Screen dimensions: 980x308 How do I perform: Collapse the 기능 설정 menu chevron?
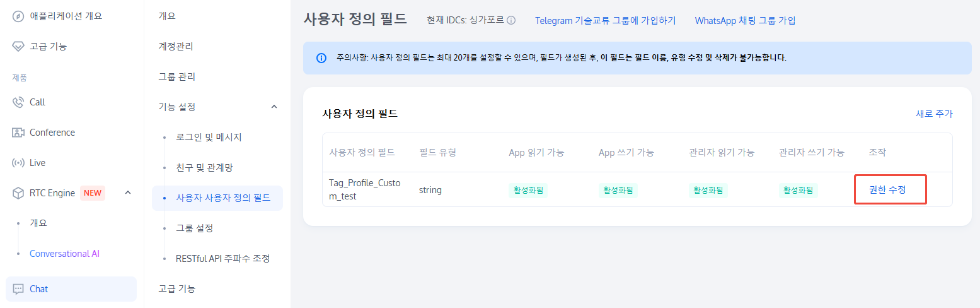[274, 107]
